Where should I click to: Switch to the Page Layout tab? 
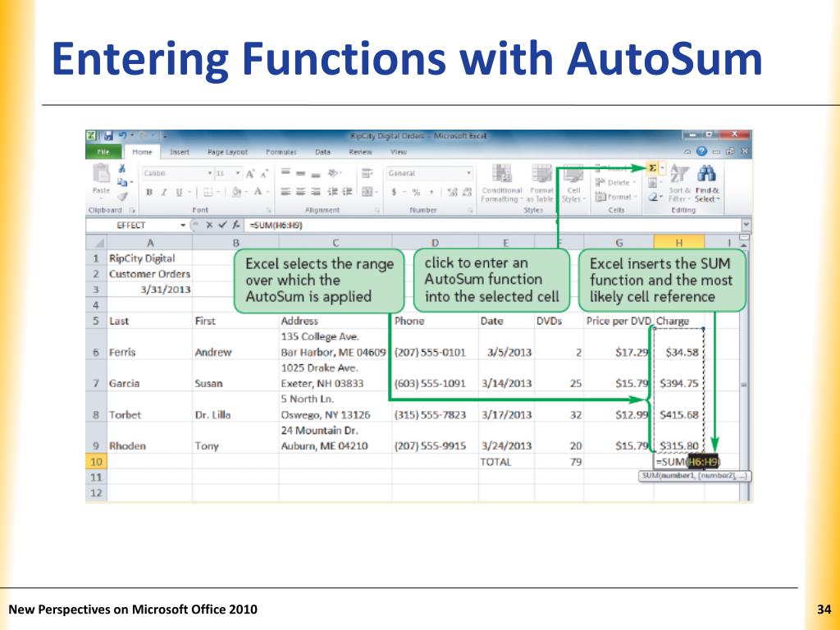[x=228, y=152]
